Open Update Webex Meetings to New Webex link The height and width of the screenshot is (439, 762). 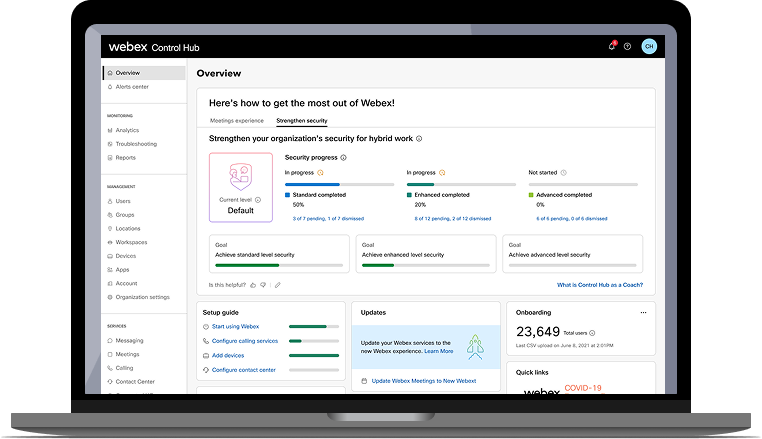click(424, 381)
